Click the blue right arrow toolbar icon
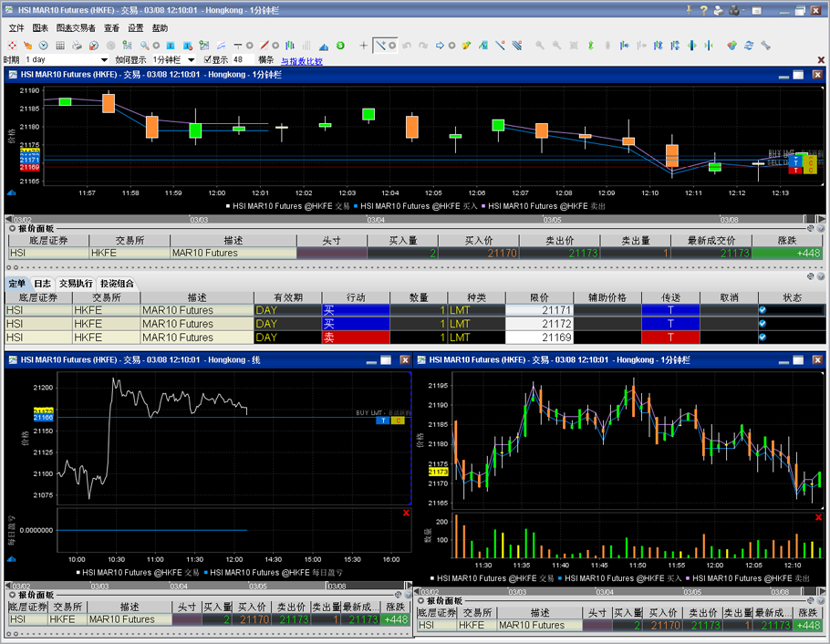The width and height of the screenshot is (830, 644). coord(440,46)
